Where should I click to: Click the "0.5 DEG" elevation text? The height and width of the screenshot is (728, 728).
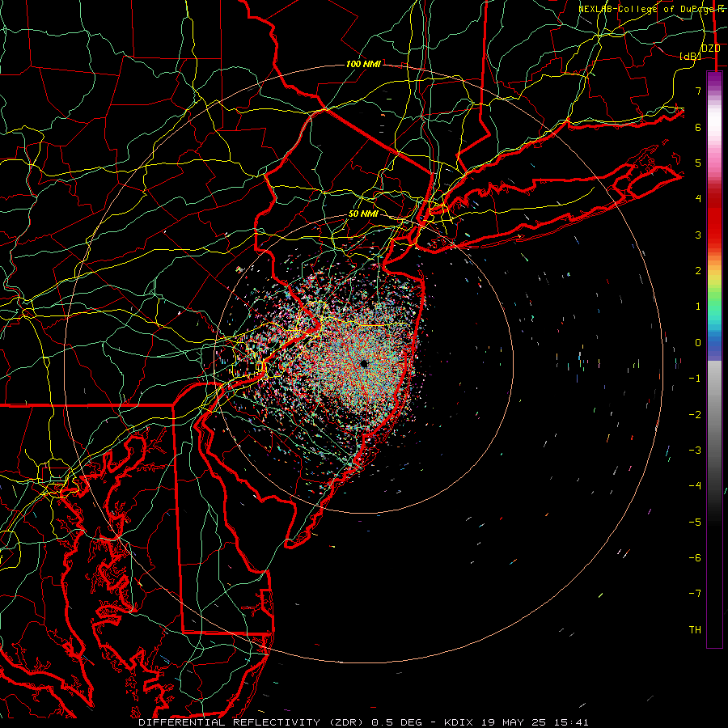pyautogui.click(x=397, y=722)
